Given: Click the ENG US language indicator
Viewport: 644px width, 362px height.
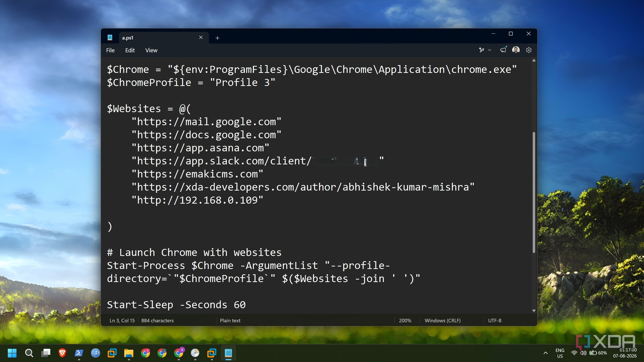Looking at the screenshot, I should (560, 353).
